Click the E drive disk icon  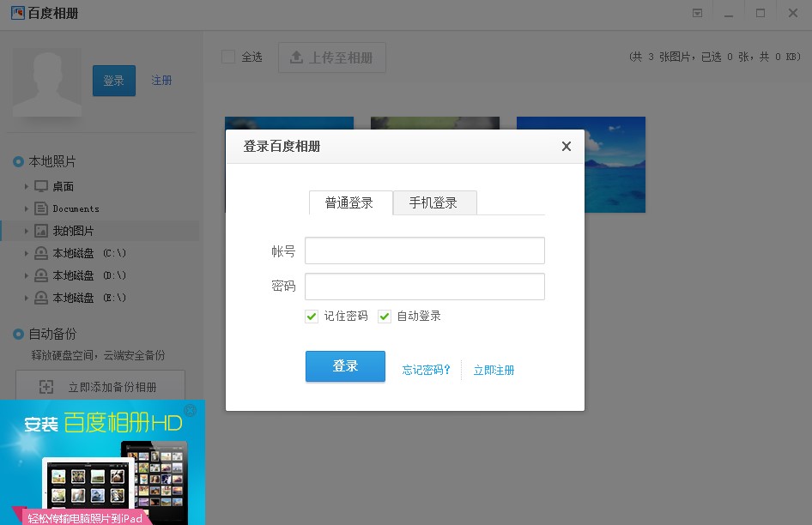point(41,297)
